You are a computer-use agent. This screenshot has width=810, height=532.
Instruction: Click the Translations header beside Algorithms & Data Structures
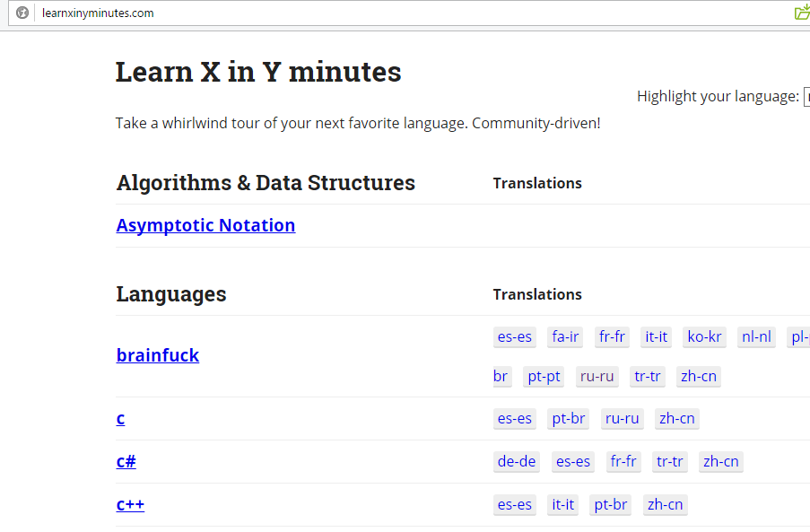537,183
